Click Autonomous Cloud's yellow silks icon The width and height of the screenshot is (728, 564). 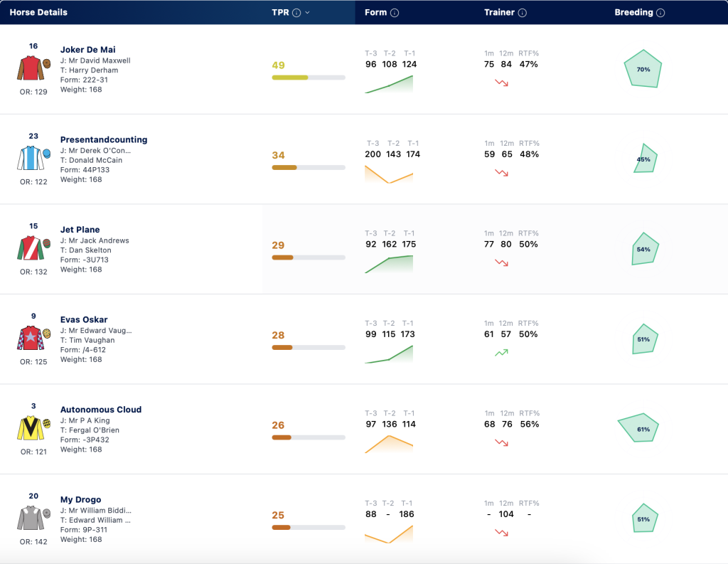(x=33, y=428)
